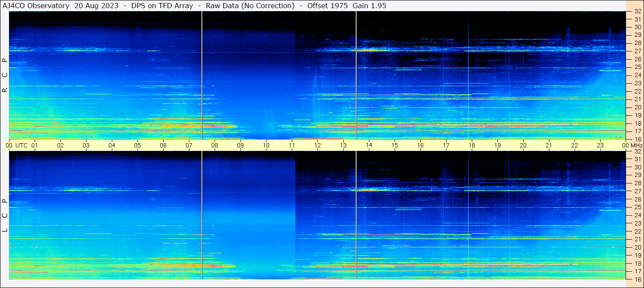Click the 14 UTC hour label

click(369, 145)
